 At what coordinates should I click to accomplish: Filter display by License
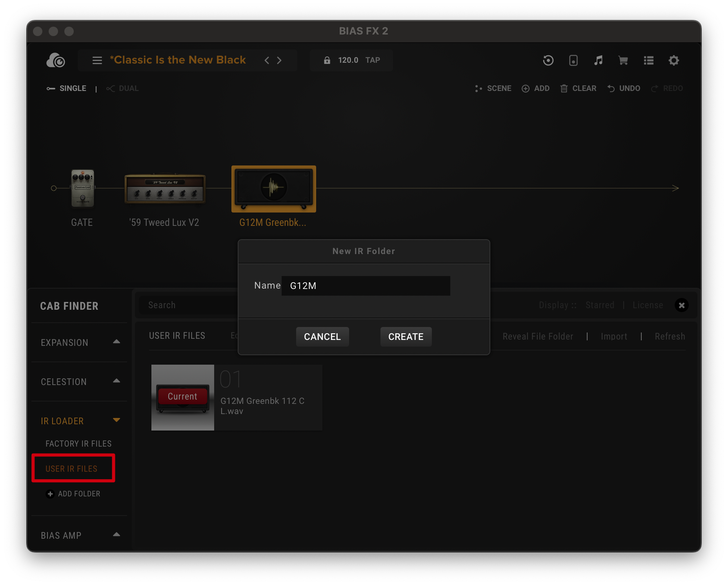648,305
